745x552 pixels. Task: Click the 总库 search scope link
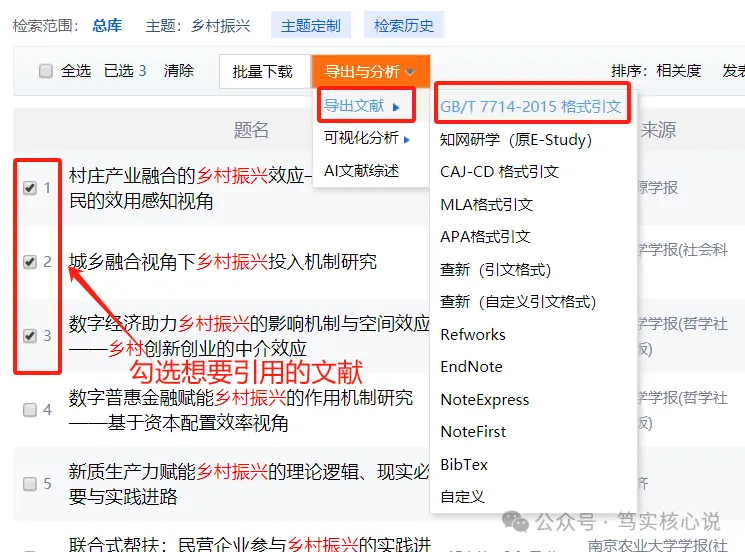point(107,25)
